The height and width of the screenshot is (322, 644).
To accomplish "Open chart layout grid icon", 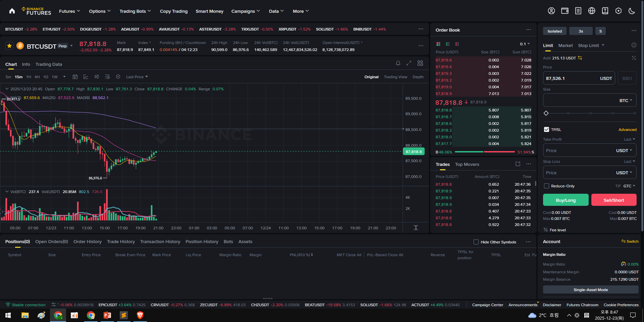I will pos(420,63).
